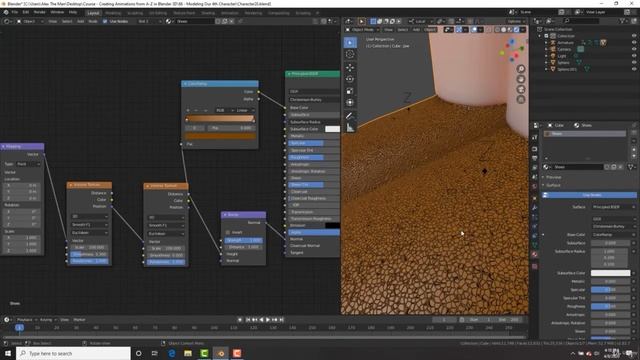640x360 pixels.
Task: Switch perspective/orthographic gizmo in viewport
Action: pos(521,100)
